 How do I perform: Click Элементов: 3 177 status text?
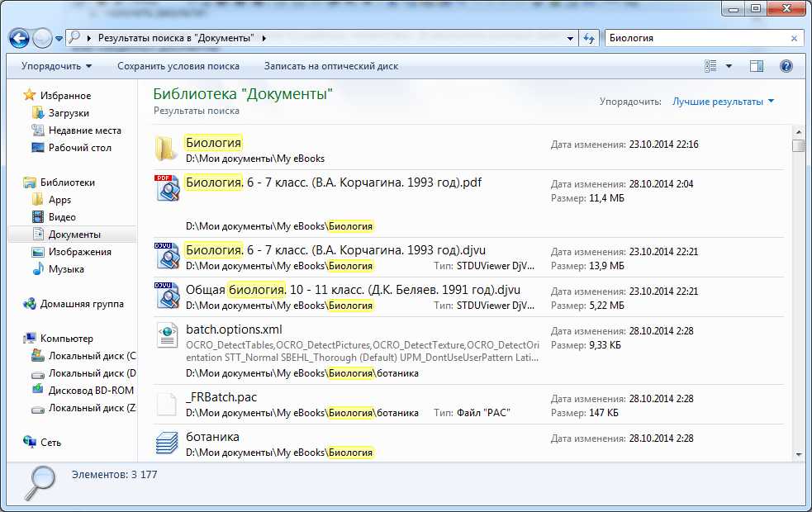pyautogui.click(x=115, y=475)
